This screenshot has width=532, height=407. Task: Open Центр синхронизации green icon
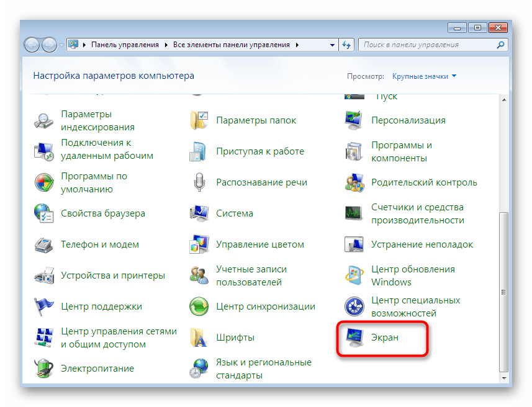199,306
